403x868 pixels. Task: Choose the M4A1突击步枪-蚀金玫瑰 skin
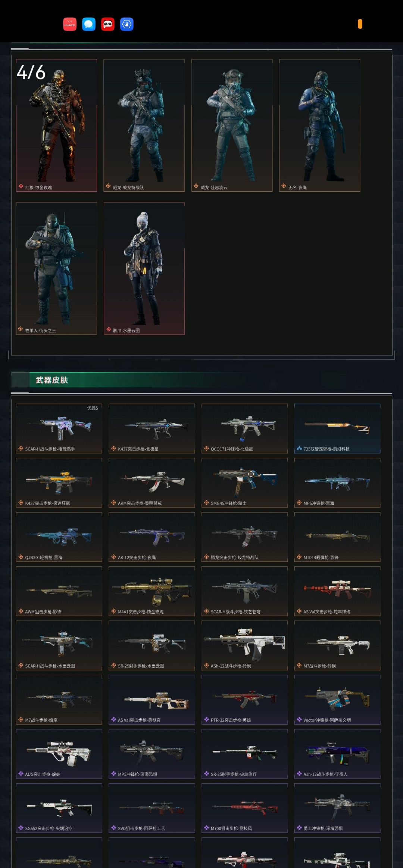tap(152, 591)
